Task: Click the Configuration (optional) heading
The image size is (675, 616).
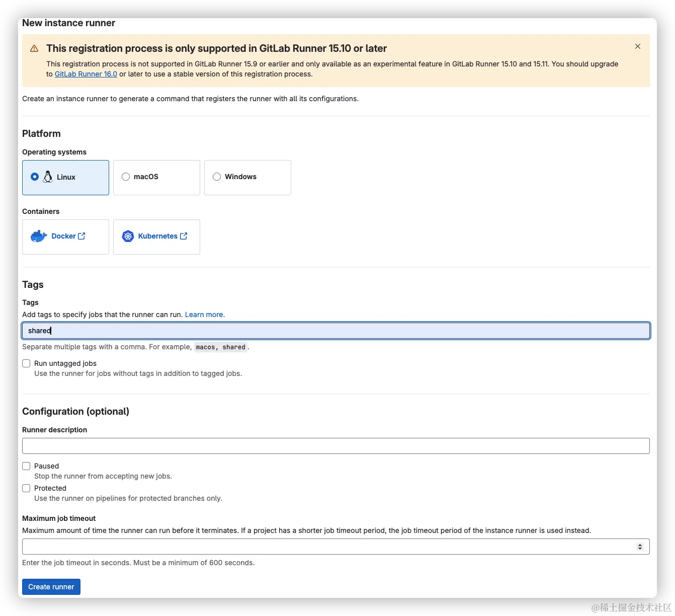Action: pos(75,411)
